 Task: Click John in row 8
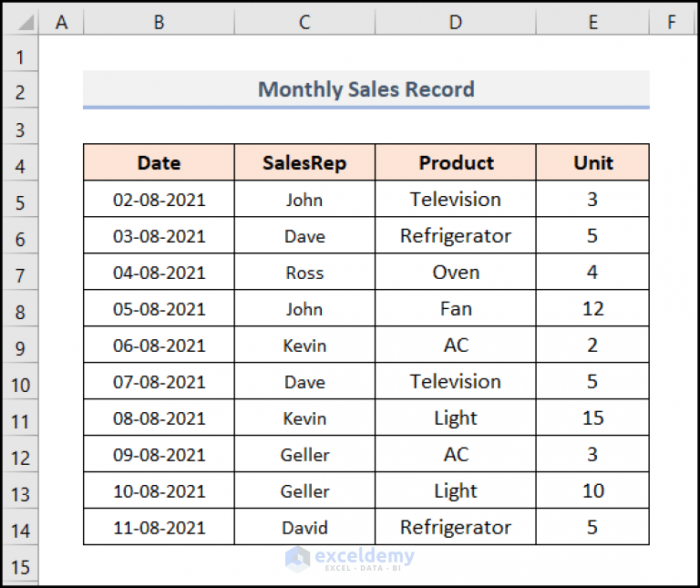click(304, 308)
